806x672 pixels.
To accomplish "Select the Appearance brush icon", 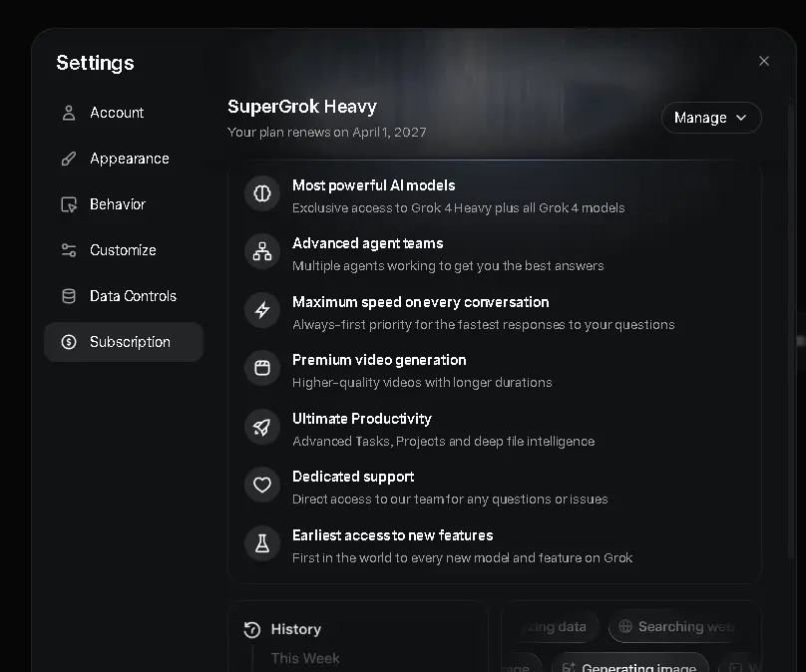I will 69,159.
